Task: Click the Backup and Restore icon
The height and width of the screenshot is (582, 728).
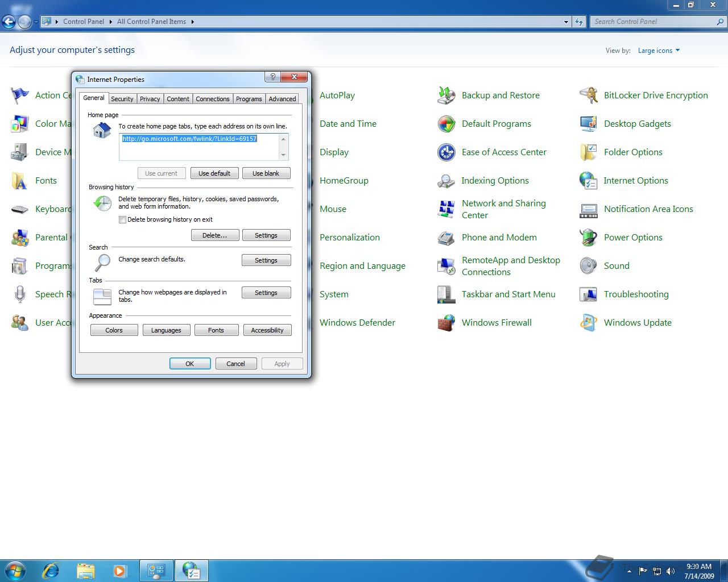Action: tap(446, 95)
